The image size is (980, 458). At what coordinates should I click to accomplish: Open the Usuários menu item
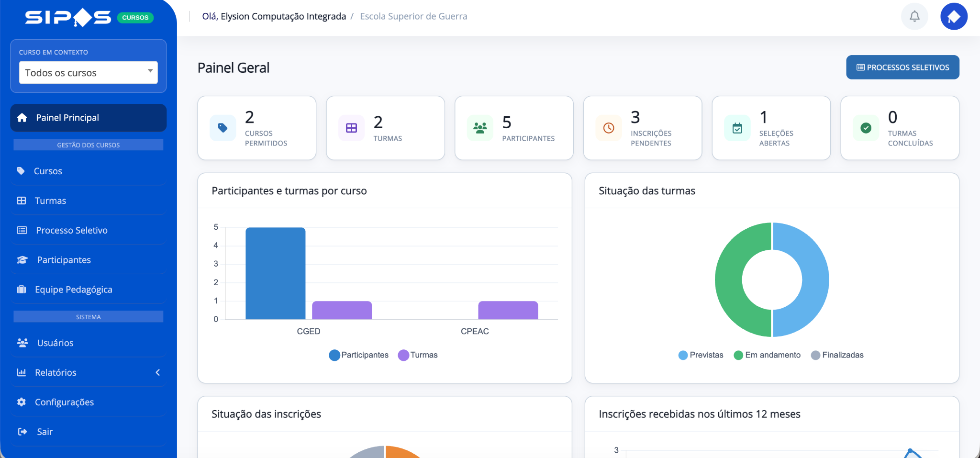(89, 343)
